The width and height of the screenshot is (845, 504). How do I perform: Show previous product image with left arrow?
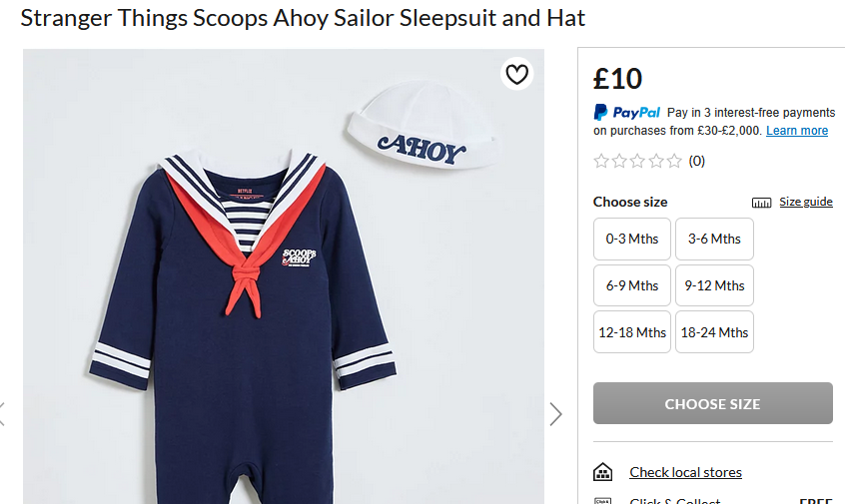point(3,413)
